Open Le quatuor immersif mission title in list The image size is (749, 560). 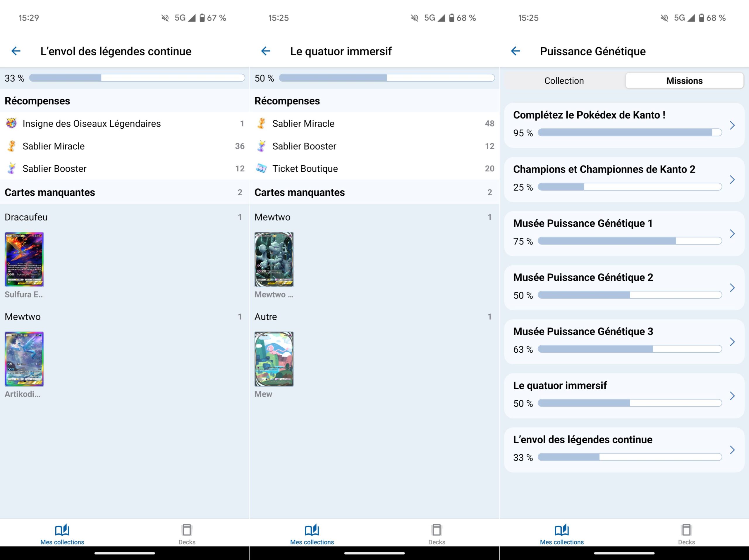coord(560,385)
